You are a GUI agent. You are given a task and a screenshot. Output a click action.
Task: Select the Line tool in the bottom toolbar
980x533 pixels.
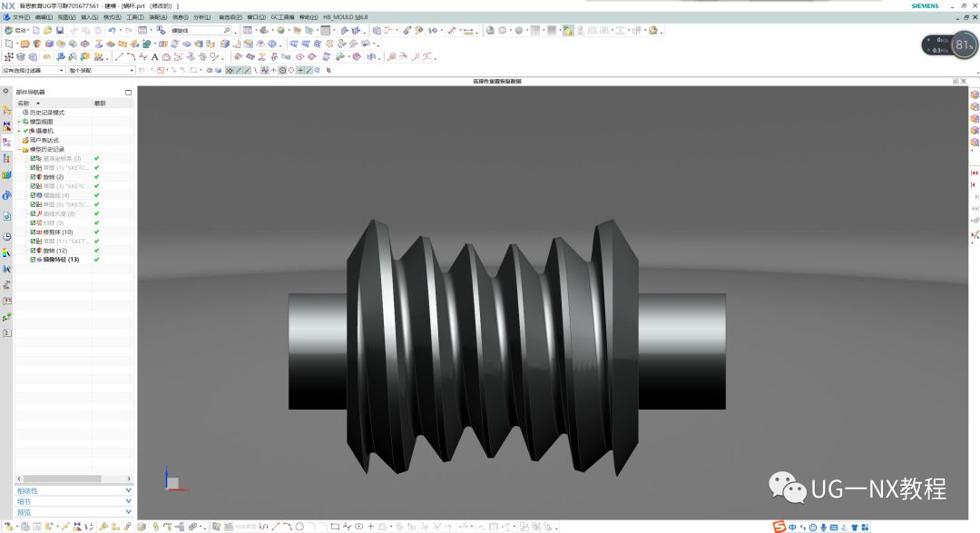click(x=276, y=527)
